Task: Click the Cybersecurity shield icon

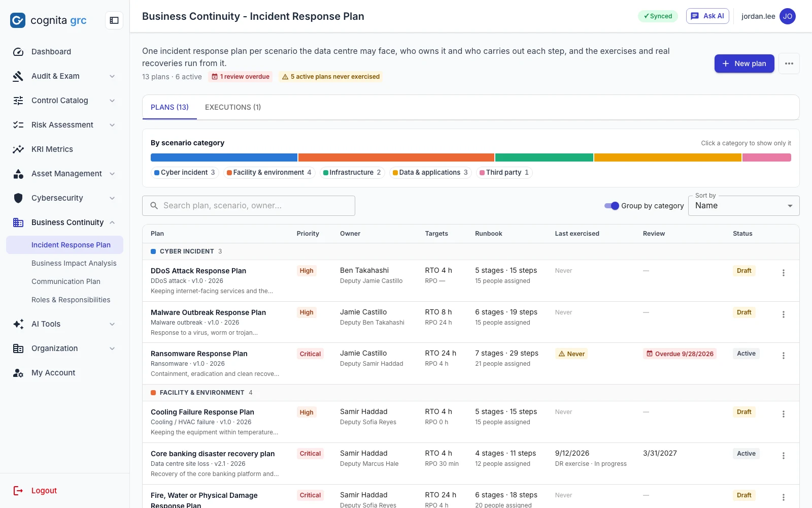Action: (x=18, y=198)
